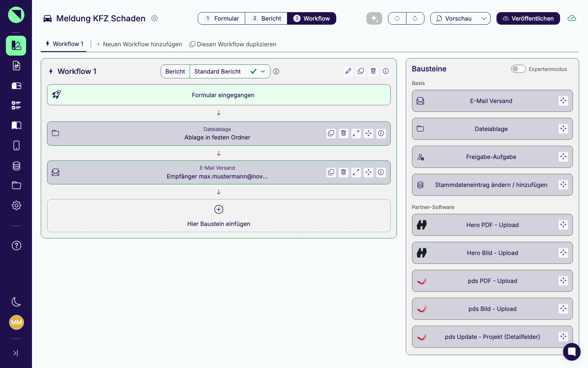The image size is (588, 368).
Task: Open sidebar settings gear
Action: click(16, 205)
